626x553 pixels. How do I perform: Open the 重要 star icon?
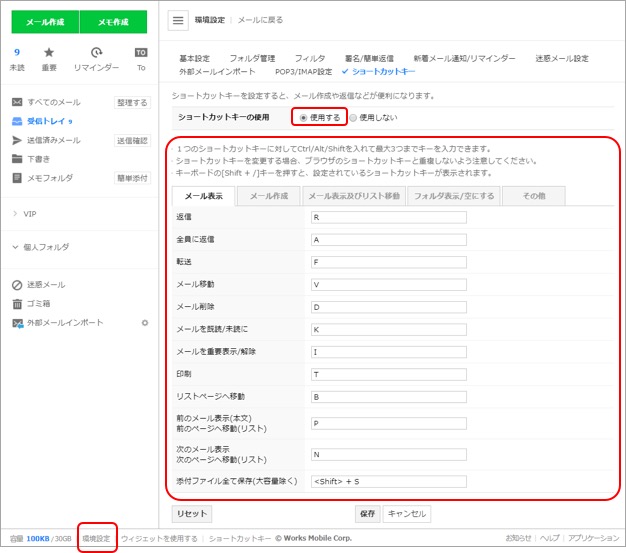(49, 53)
